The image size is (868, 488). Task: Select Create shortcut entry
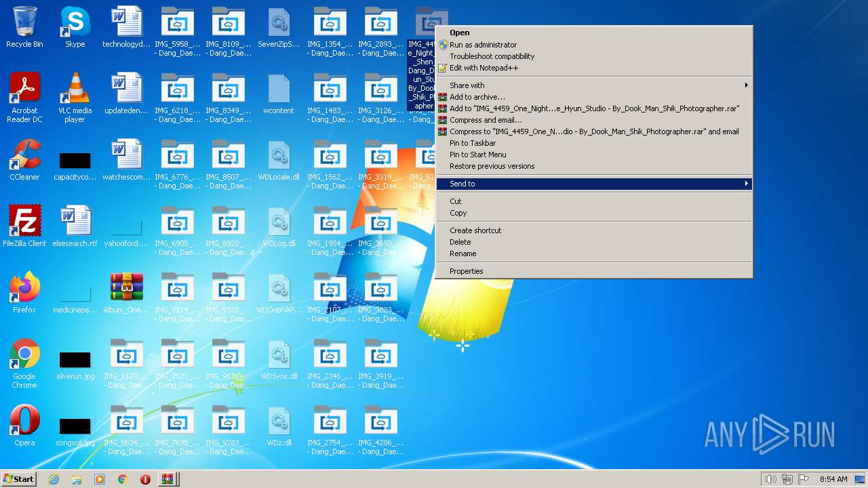pos(594,230)
